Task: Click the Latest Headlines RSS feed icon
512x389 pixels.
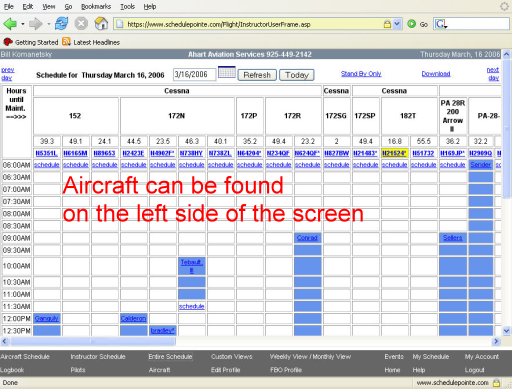Action: (66, 42)
